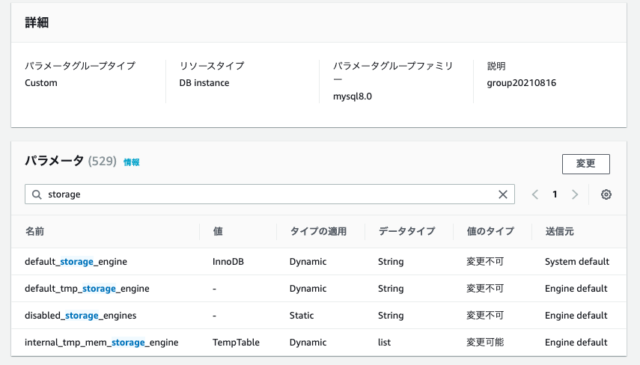The height and width of the screenshot is (365, 640).
Task: Click the 変更 button
Action: (x=586, y=164)
